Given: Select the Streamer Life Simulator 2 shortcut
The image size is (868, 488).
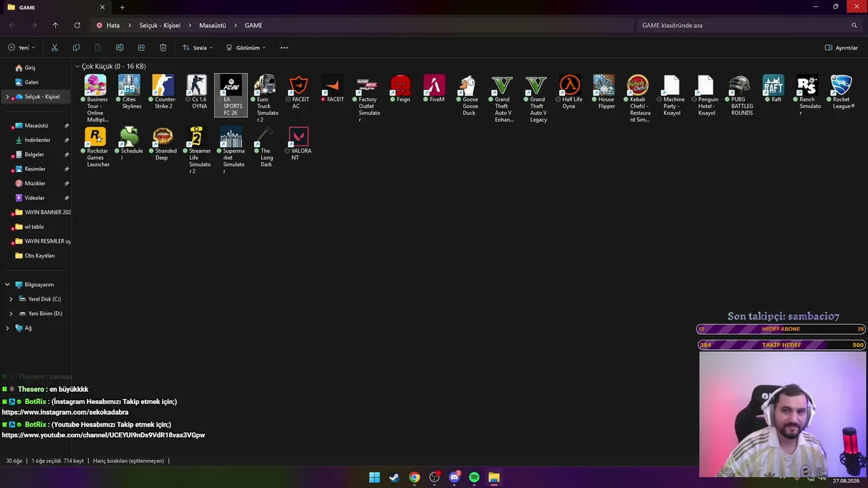Looking at the screenshot, I should pyautogui.click(x=197, y=150).
